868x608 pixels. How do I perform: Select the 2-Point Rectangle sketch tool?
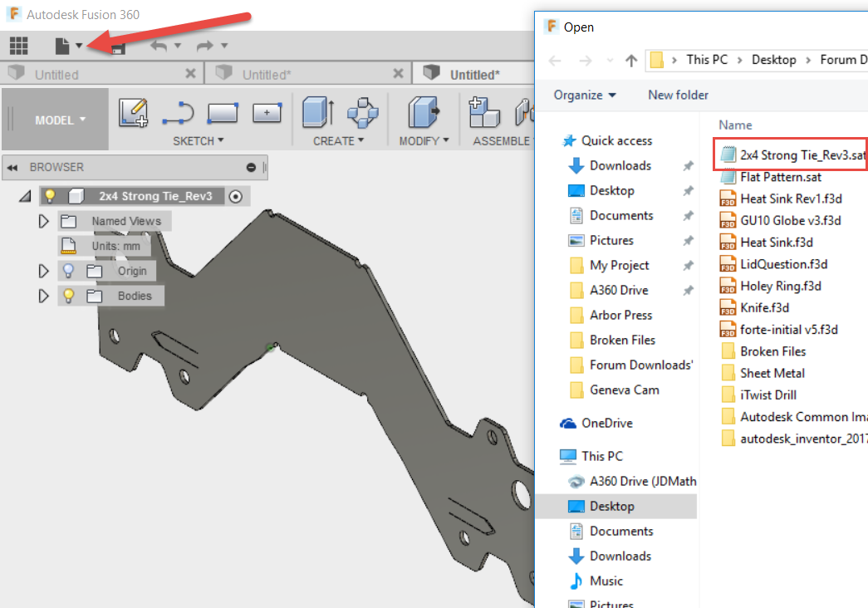point(223,113)
